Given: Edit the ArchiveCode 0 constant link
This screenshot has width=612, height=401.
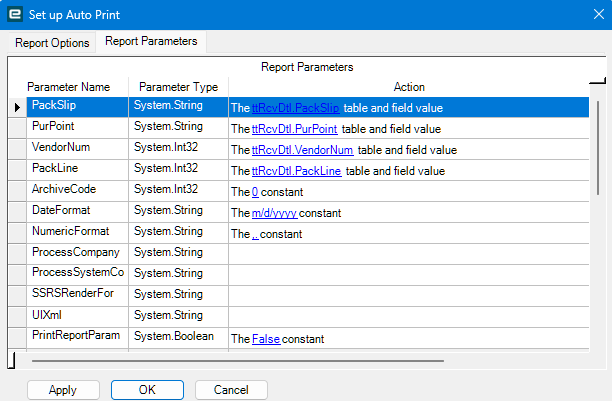Looking at the screenshot, I should point(255,192).
